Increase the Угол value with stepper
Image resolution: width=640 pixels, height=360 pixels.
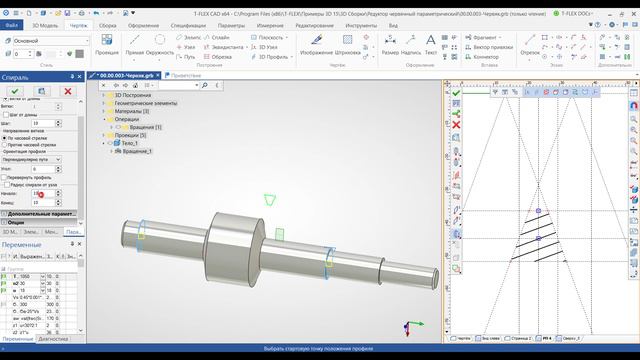click(58, 167)
